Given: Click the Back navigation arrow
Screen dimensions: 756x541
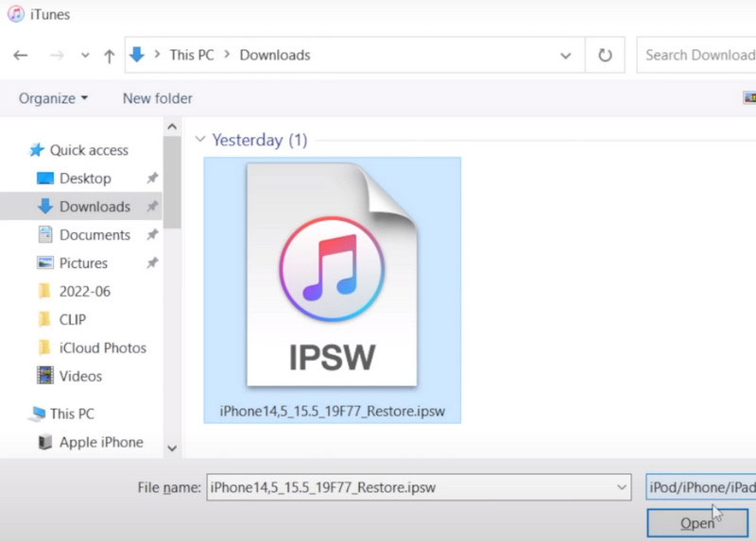Looking at the screenshot, I should [x=20, y=56].
